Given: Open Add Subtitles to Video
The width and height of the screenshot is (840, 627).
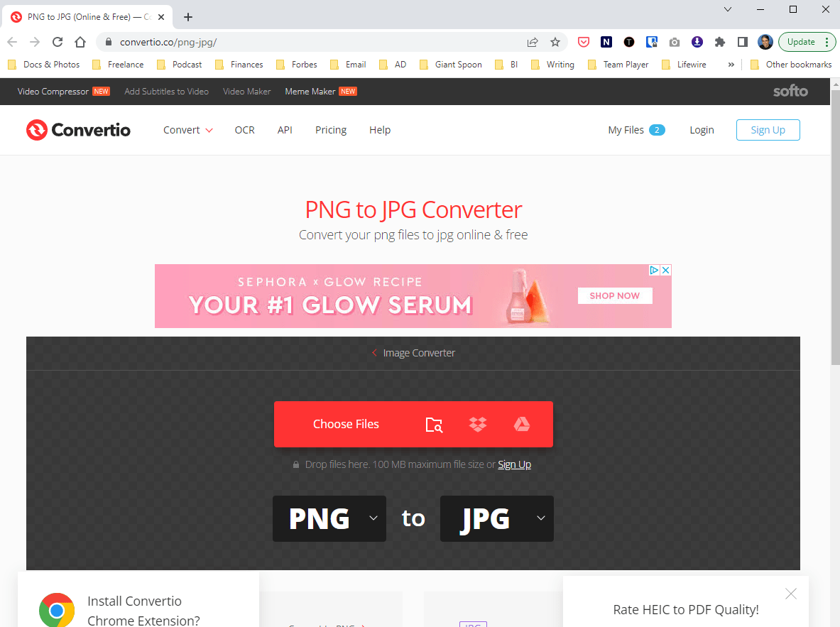Looking at the screenshot, I should pos(167,92).
